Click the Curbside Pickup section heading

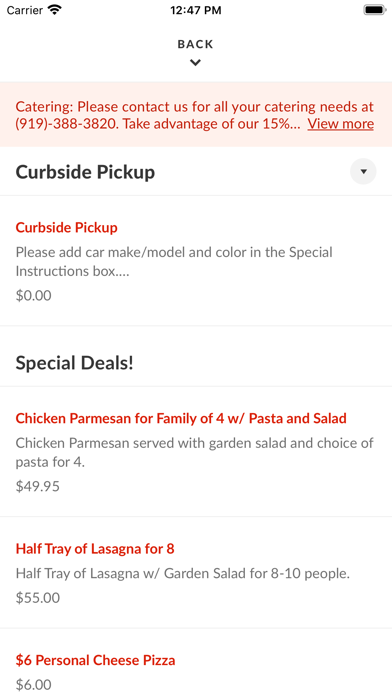point(85,172)
